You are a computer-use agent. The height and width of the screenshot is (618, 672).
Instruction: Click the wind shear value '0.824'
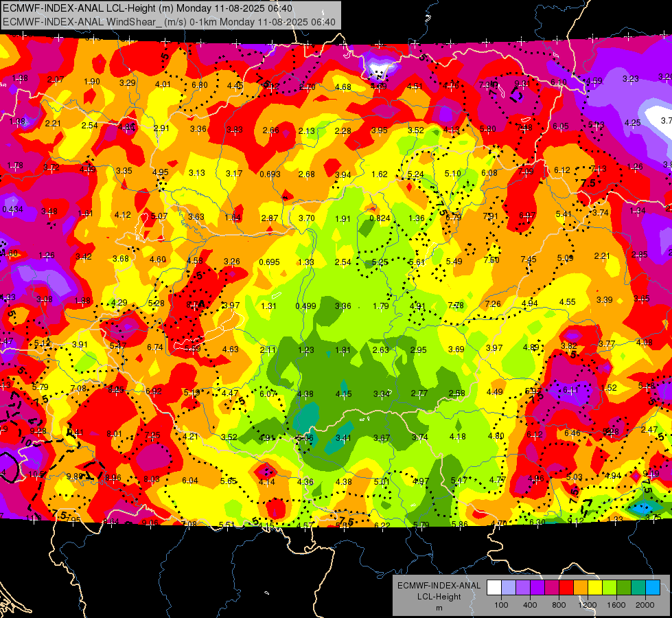[x=380, y=218]
